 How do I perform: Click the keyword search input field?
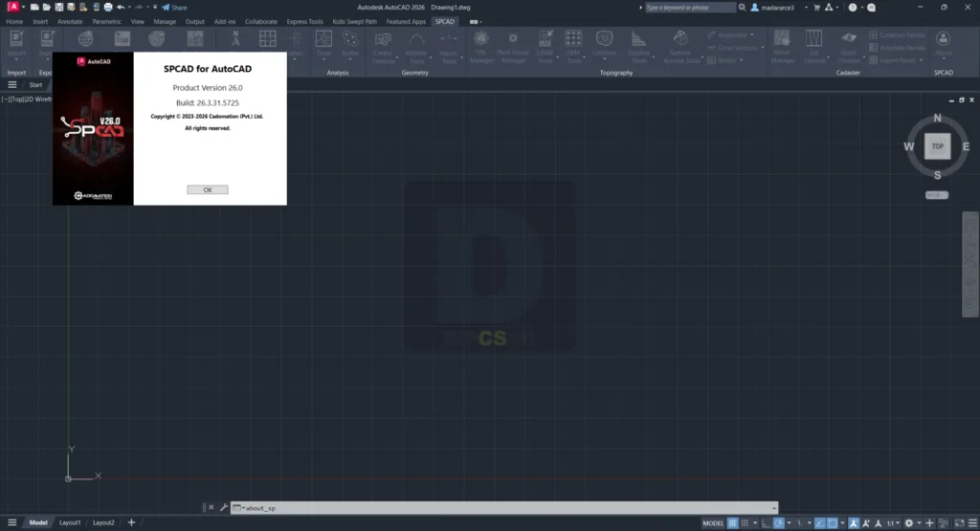[690, 8]
